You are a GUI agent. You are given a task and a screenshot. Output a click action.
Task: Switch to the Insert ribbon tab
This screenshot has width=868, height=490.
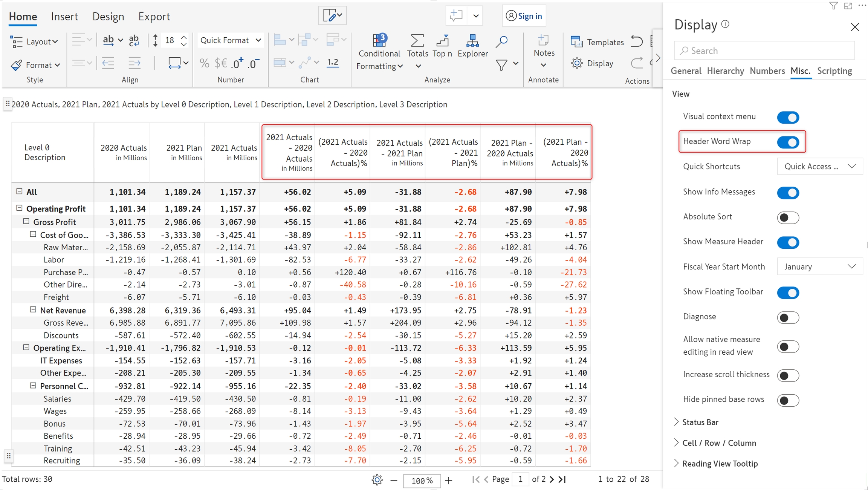click(64, 17)
